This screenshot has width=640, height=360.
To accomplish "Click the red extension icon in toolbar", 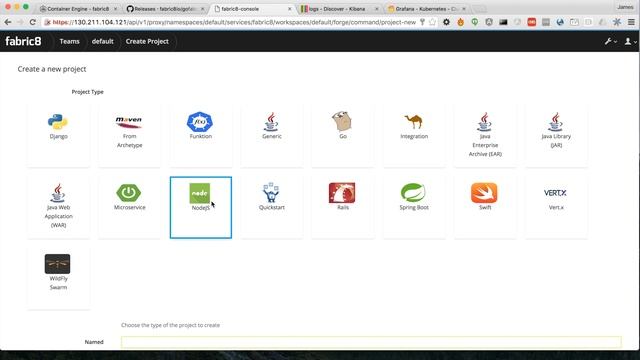I will [531, 22].
